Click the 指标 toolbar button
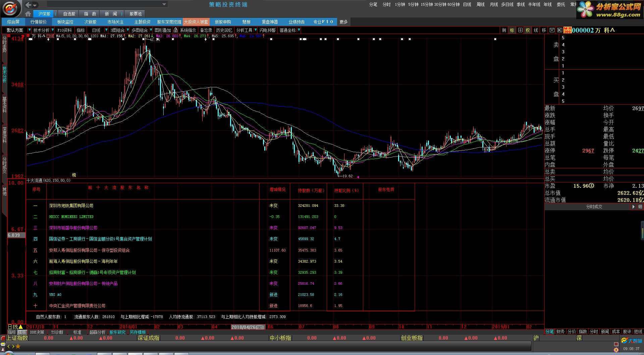Image resolution: width=644 pixels, height=355 pixels. (81, 30)
